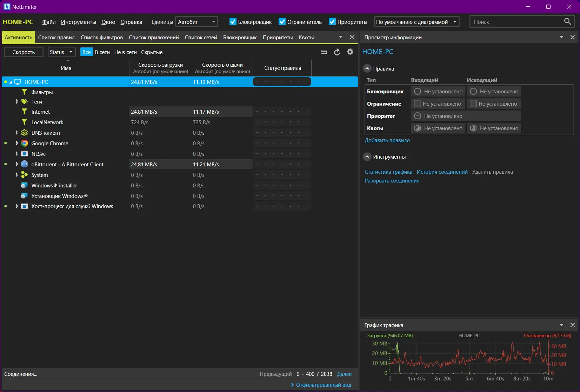Click the qBittorrent application icon
580x392 pixels.
[25, 164]
